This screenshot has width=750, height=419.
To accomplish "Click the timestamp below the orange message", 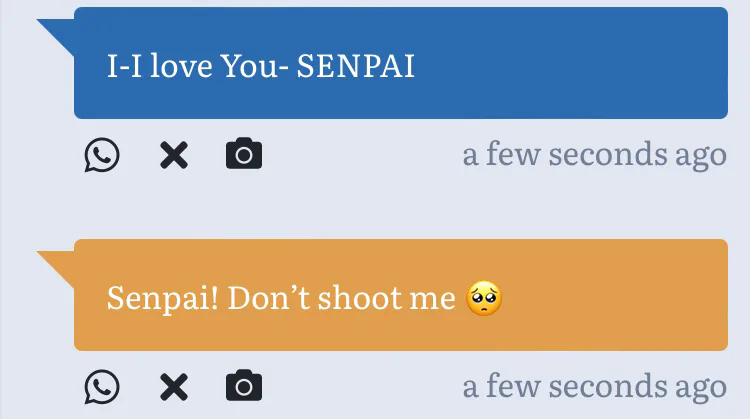I will pyautogui.click(x=594, y=386).
